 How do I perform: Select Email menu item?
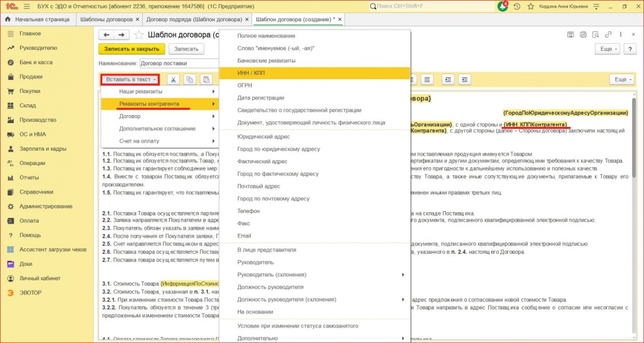point(315,236)
